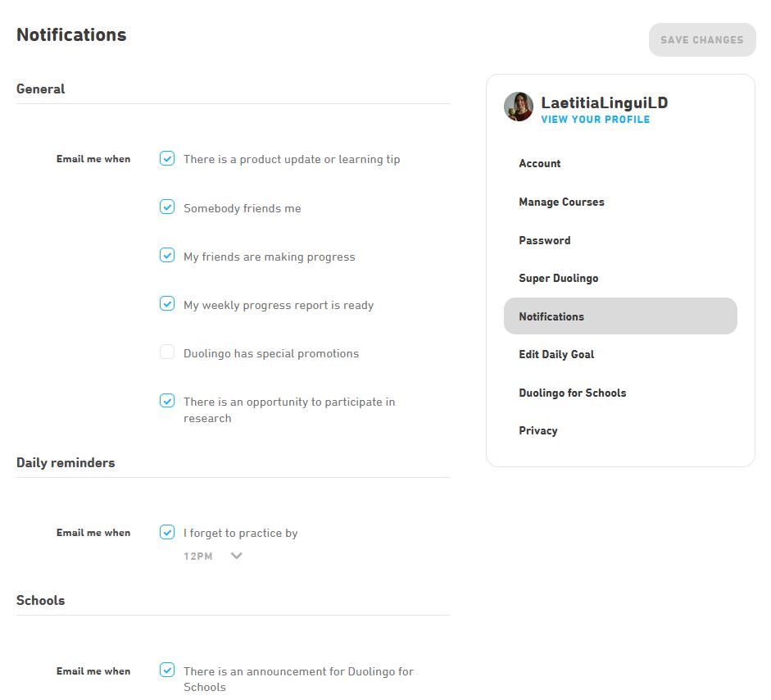Toggle the Somebody friends me checkbox
771x700 pixels.
click(x=167, y=207)
